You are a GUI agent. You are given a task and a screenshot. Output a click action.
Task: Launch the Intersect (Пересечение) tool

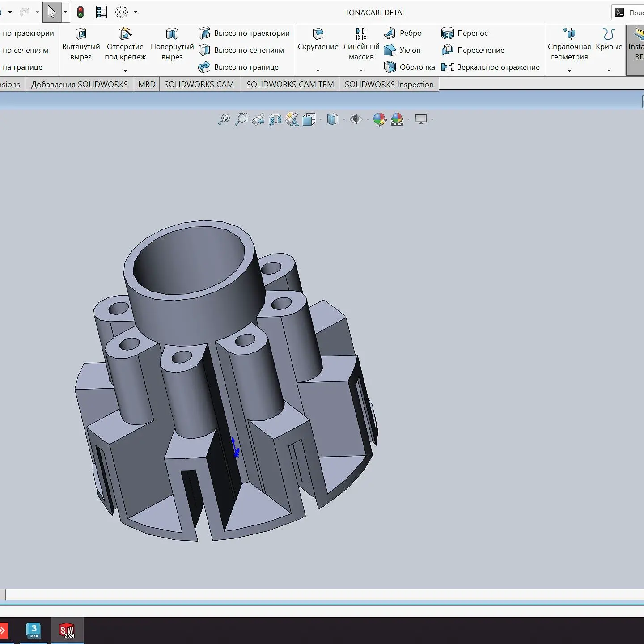(473, 50)
